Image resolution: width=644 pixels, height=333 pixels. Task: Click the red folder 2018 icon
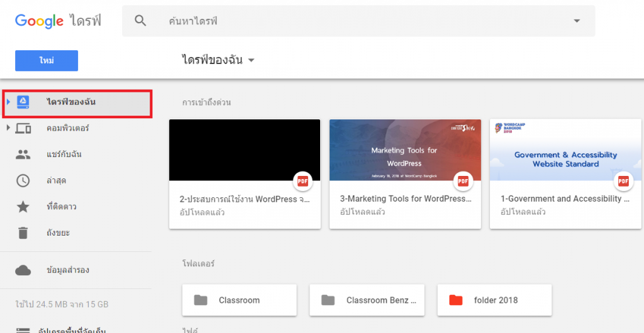click(455, 300)
